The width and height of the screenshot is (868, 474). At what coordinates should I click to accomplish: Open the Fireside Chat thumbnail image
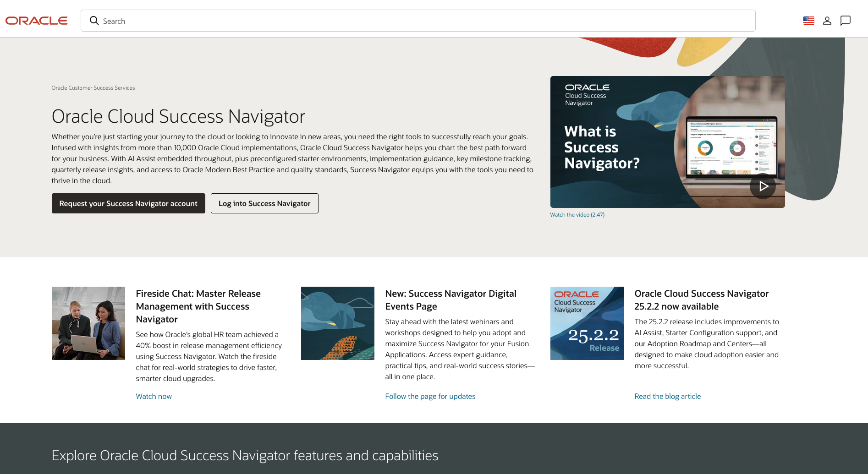88,323
